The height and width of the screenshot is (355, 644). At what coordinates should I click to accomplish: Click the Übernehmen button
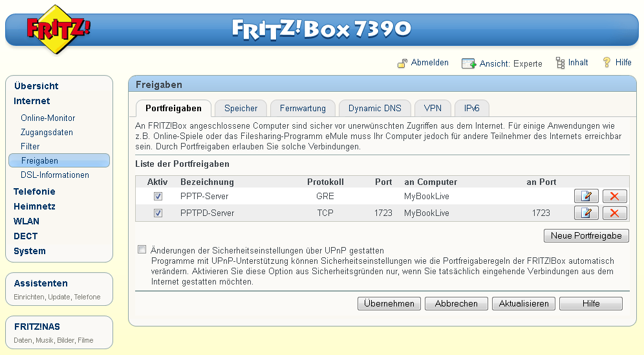389,304
